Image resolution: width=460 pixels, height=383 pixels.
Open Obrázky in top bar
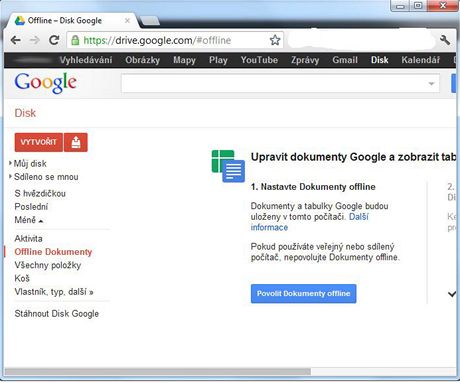tap(143, 60)
